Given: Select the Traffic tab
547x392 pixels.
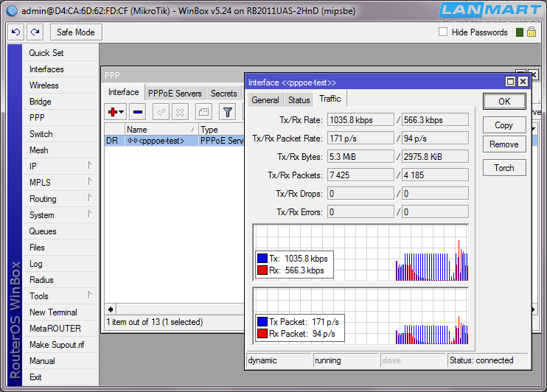Looking at the screenshot, I should [x=330, y=99].
